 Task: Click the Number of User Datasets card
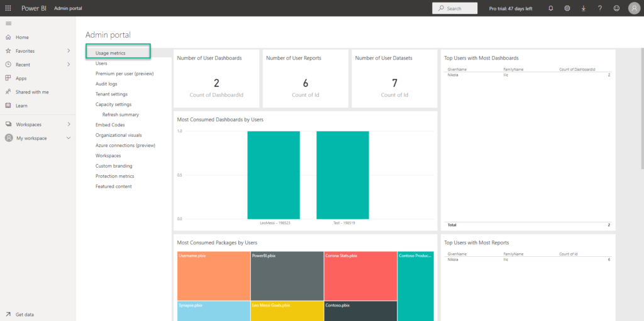pos(394,79)
